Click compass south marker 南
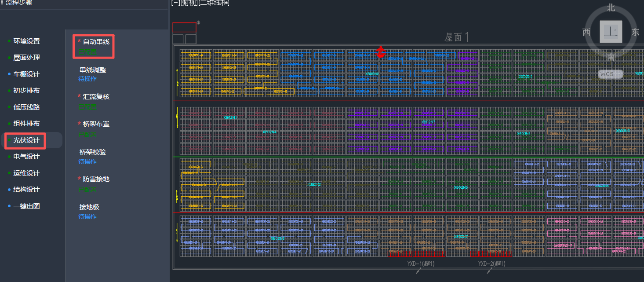This screenshot has height=282, width=644. (611, 57)
